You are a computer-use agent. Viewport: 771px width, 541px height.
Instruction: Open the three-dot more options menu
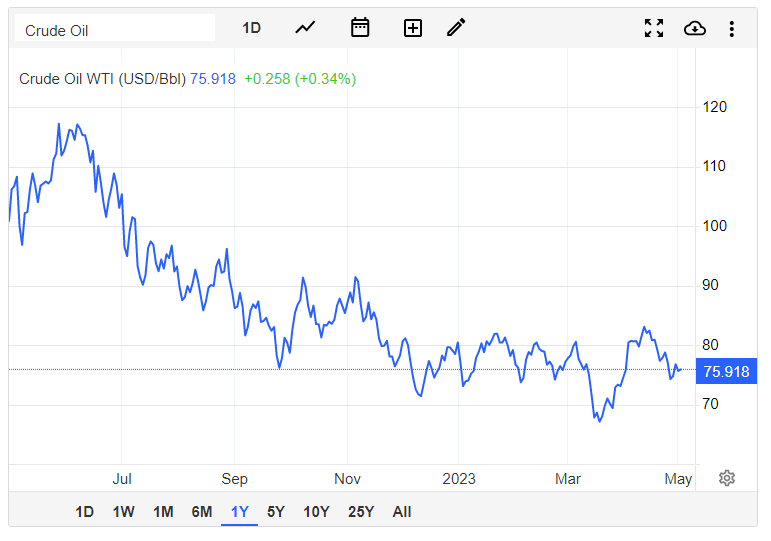tap(732, 29)
